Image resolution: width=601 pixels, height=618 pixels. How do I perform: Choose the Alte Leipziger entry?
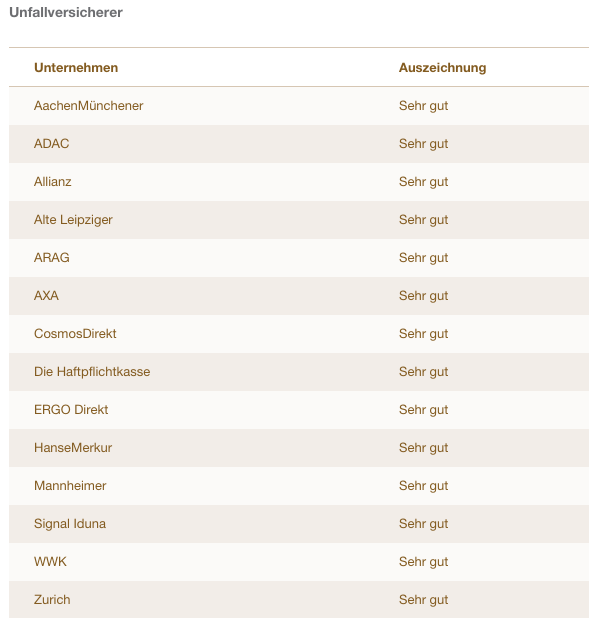coord(73,220)
